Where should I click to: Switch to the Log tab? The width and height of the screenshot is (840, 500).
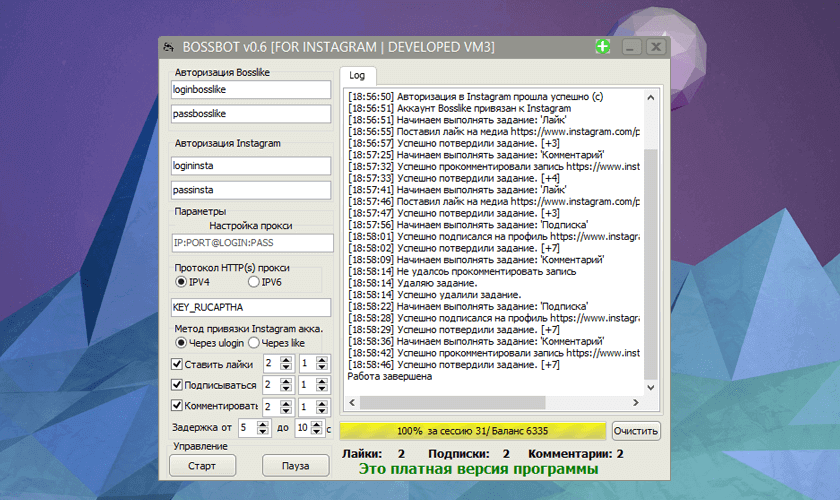point(357,76)
